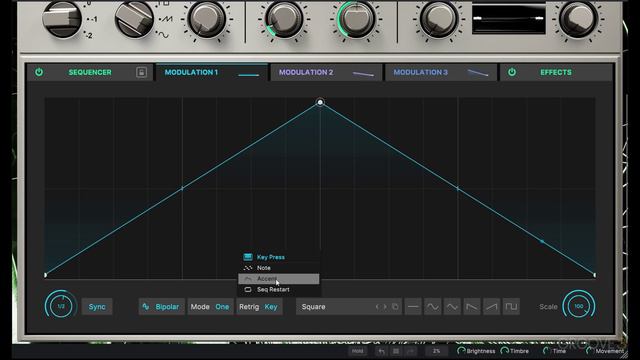Click the Brightness macro knob
This screenshot has width=640, height=360.
(x=461, y=351)
